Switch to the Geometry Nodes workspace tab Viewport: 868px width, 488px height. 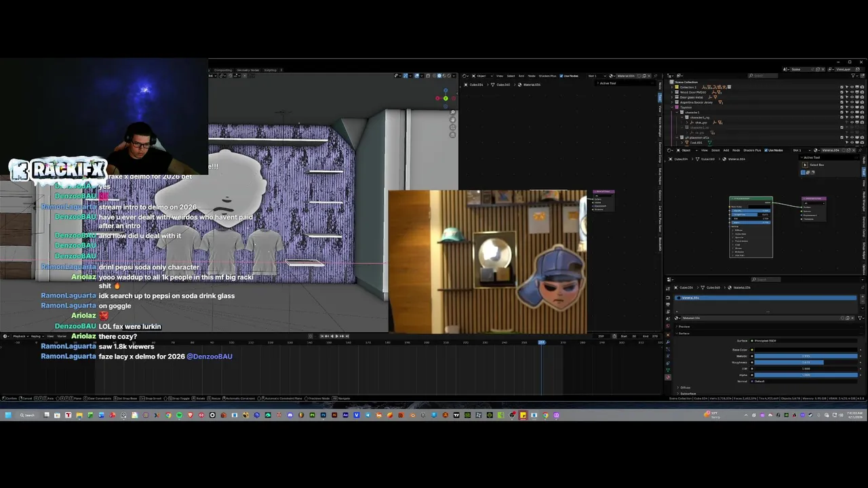(x=248, y=70)
